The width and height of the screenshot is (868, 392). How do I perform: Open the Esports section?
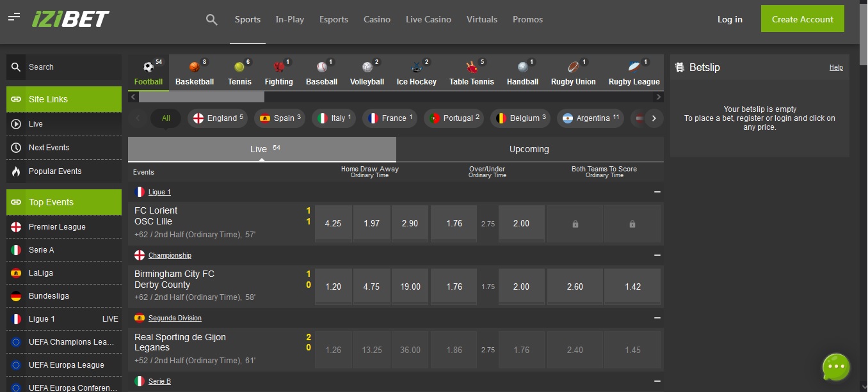334,20
